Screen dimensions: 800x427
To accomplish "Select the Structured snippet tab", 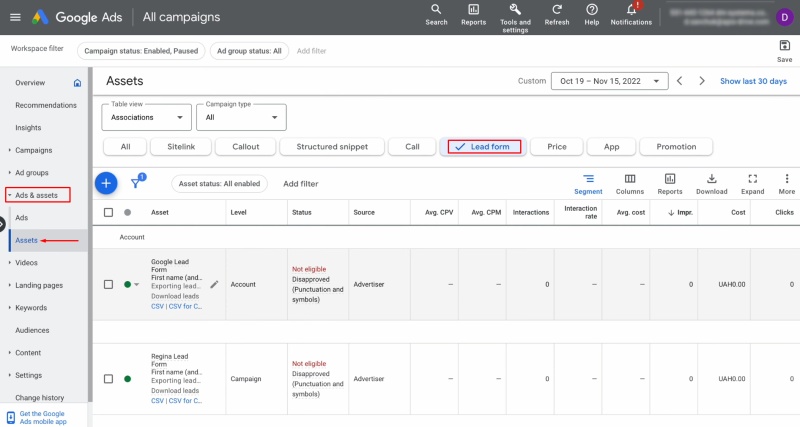I will (332, 146).
